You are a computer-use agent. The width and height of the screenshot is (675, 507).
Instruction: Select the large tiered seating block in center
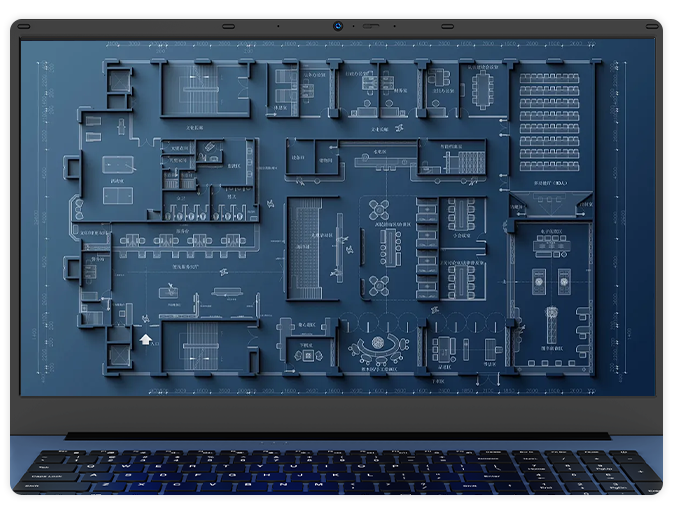(x=305, y=246)
